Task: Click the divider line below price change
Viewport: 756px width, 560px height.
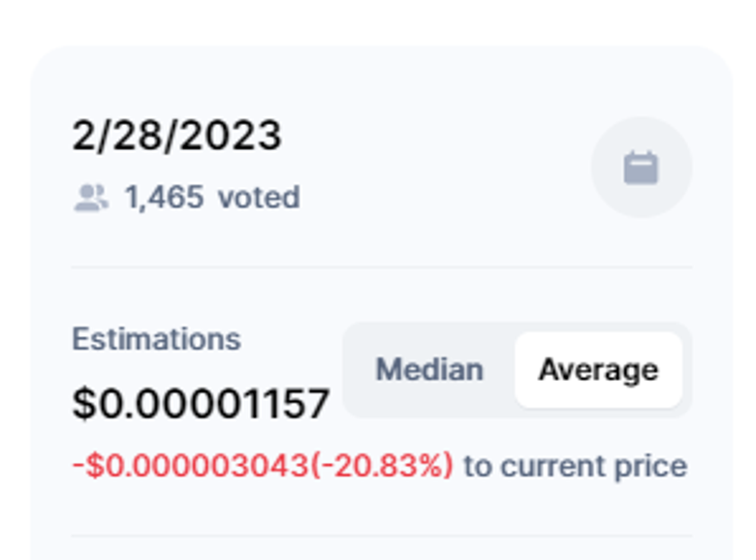Action: [x=382, y=536]
